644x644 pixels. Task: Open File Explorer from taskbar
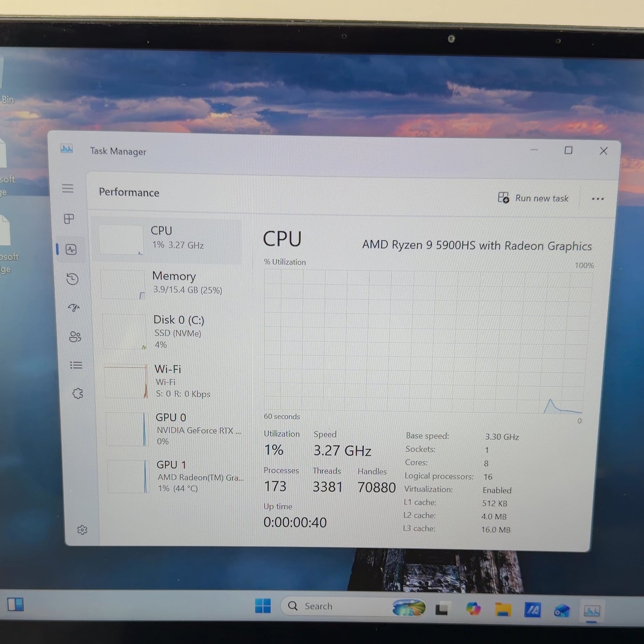click(x=503, y=609)
